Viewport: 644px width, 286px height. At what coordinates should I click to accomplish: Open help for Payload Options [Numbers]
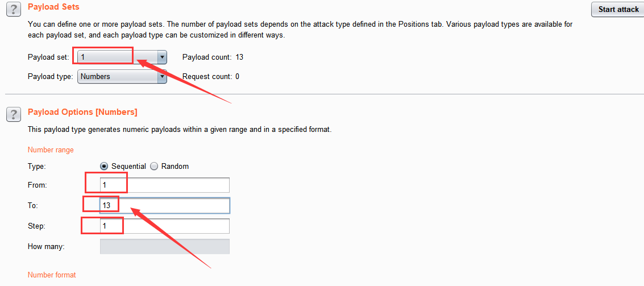click(14, 114)
